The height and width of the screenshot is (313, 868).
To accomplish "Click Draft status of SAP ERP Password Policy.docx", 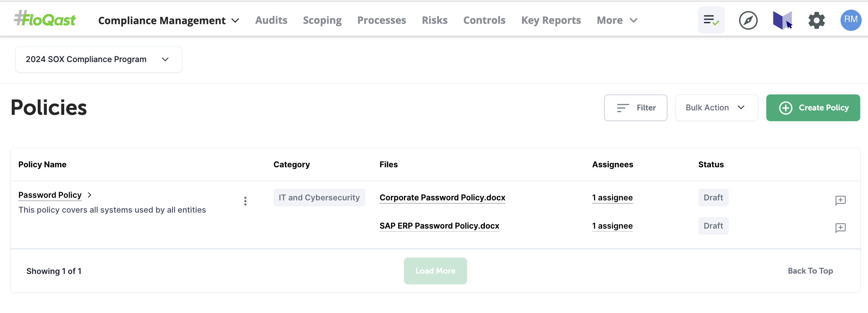I will pos(713,226).
